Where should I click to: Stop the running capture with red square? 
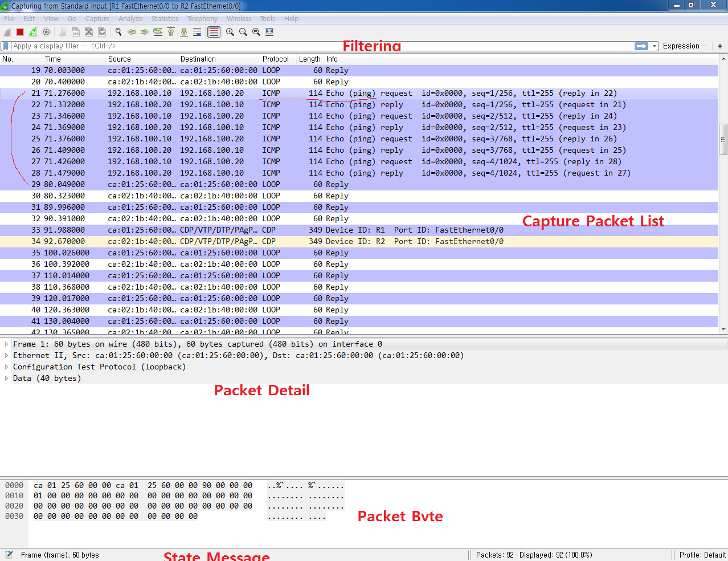[x=20, y=32]
